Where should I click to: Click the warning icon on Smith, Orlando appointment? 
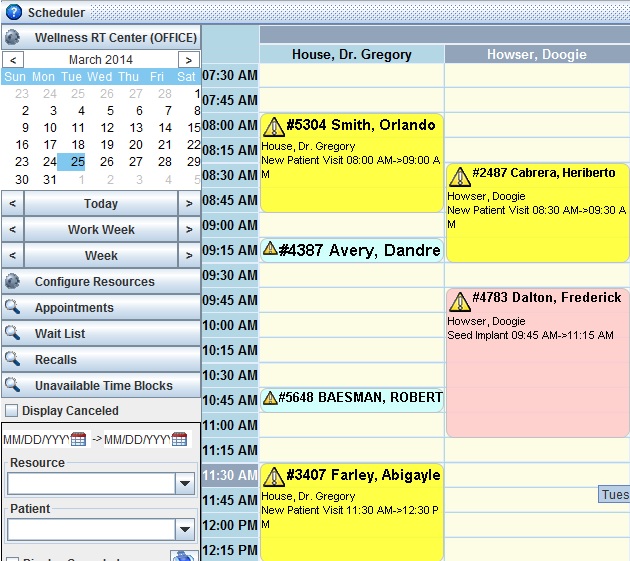click(274, 127)
